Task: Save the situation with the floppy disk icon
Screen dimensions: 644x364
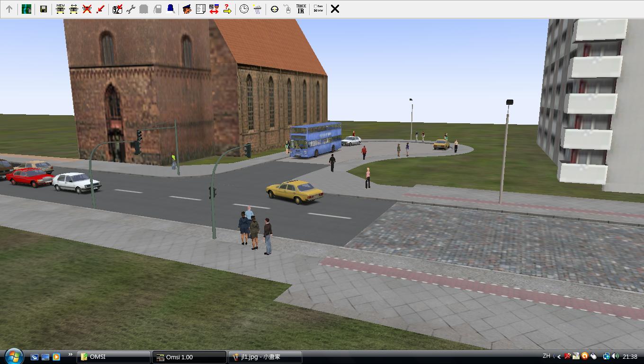Action: tap(43, 9)
